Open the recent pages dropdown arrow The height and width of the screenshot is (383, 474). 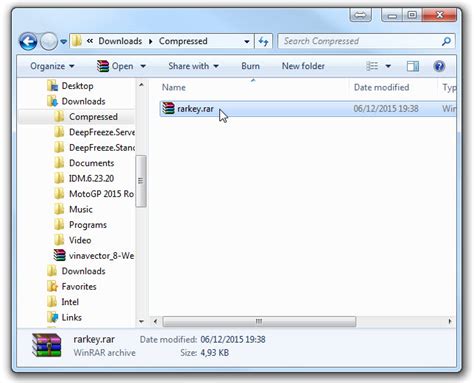click(64, 42)
